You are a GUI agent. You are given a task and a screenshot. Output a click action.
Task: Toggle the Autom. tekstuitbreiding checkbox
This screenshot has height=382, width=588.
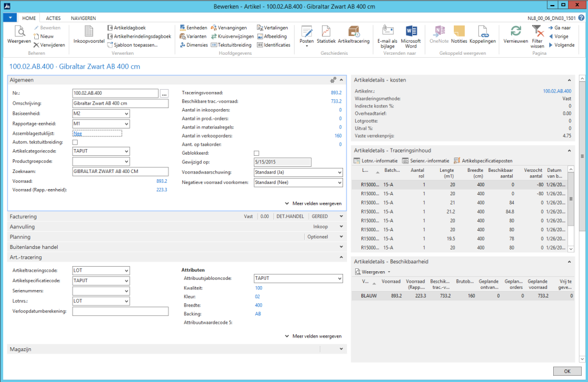[75, 142]
